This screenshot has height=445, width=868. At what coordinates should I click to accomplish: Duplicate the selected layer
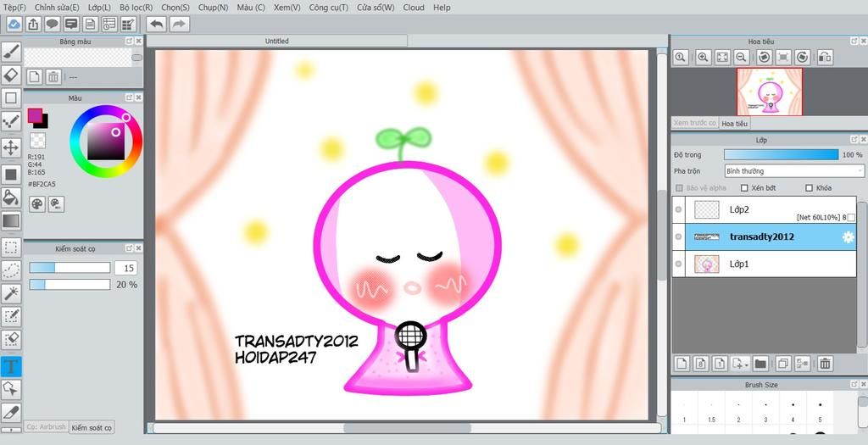click(x=783, y=364)
